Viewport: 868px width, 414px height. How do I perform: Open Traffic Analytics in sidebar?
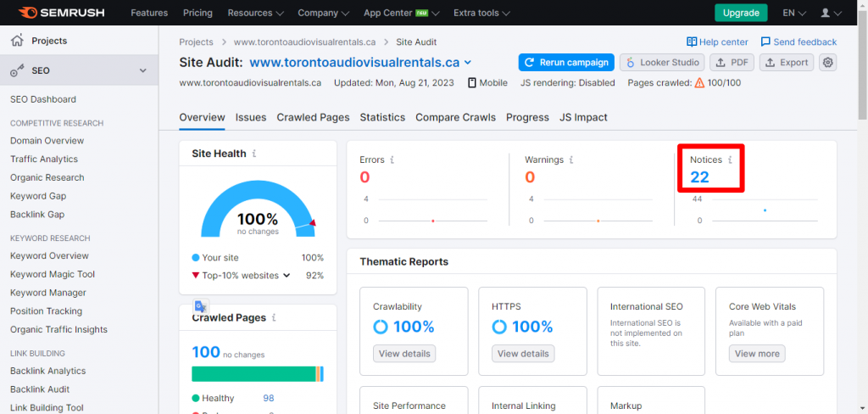click(x=44, y=159)
